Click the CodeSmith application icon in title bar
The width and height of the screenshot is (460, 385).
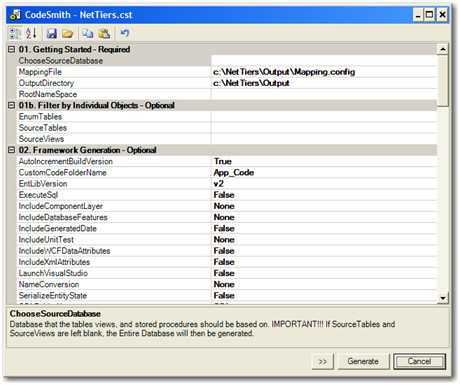click(x=15, y=15)
